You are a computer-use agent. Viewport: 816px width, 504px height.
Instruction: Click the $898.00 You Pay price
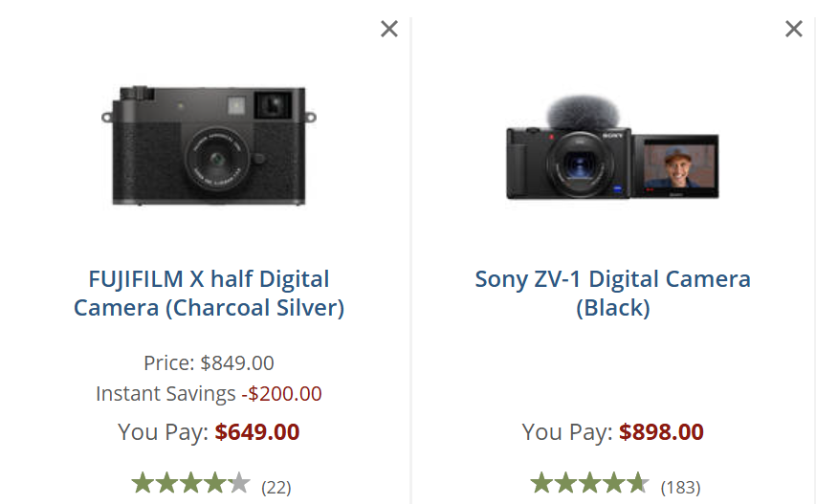[661, 432]
